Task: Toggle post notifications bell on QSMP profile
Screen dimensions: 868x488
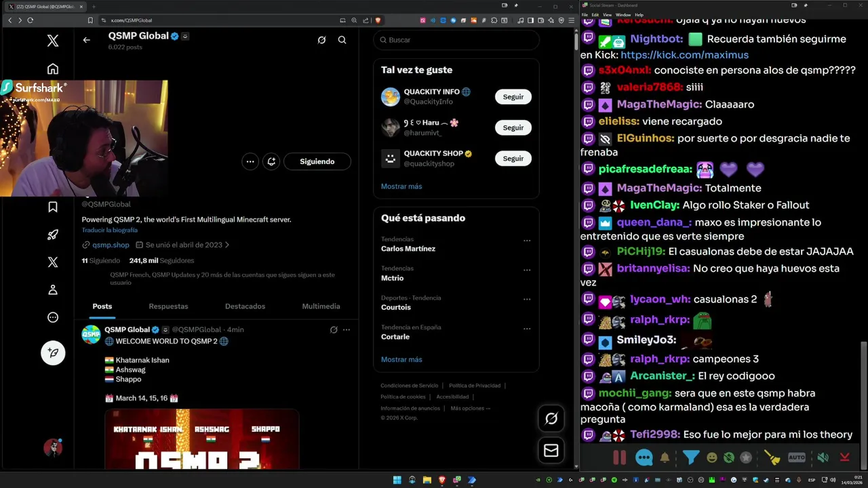Action: click(271, 161)
